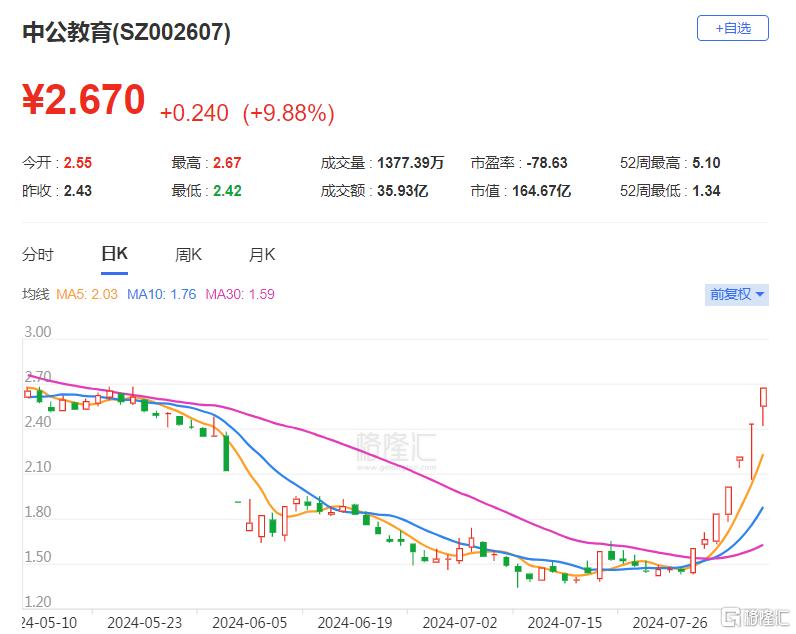Viewport: 796px width, 634px height.
Task: Click the 2024-06-19 date axis label
Action: [x=355, y=622]
